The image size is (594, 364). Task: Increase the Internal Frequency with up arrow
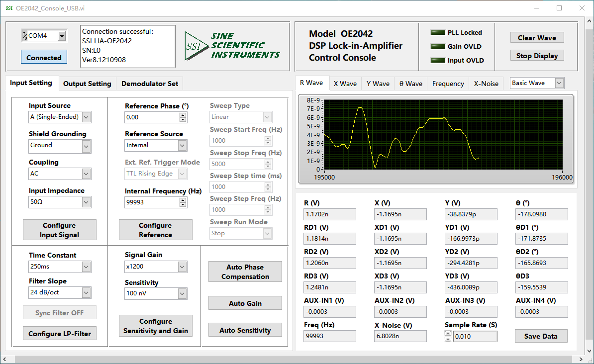point(183,200)
